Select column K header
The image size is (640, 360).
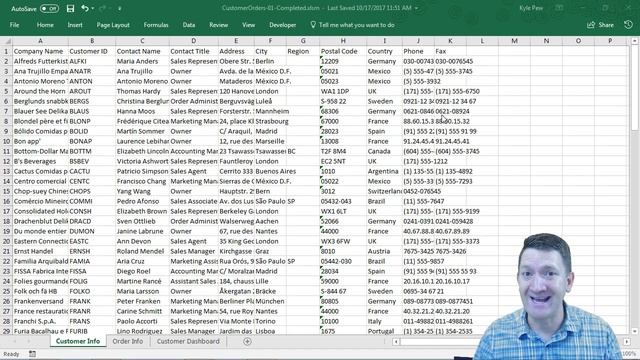pyautogui.click(x=450, y=41)
